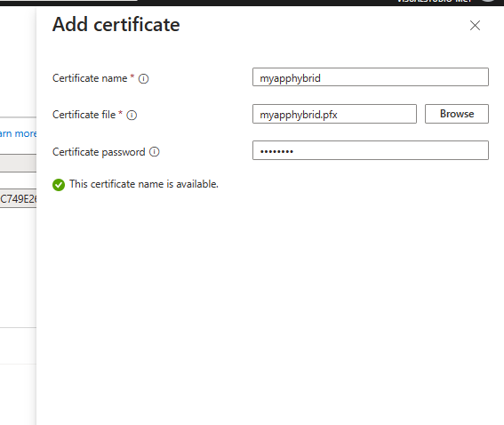Click the green availability checkmark icon
This screenshot has height=425, width=504.
click(x=59, y=185)
